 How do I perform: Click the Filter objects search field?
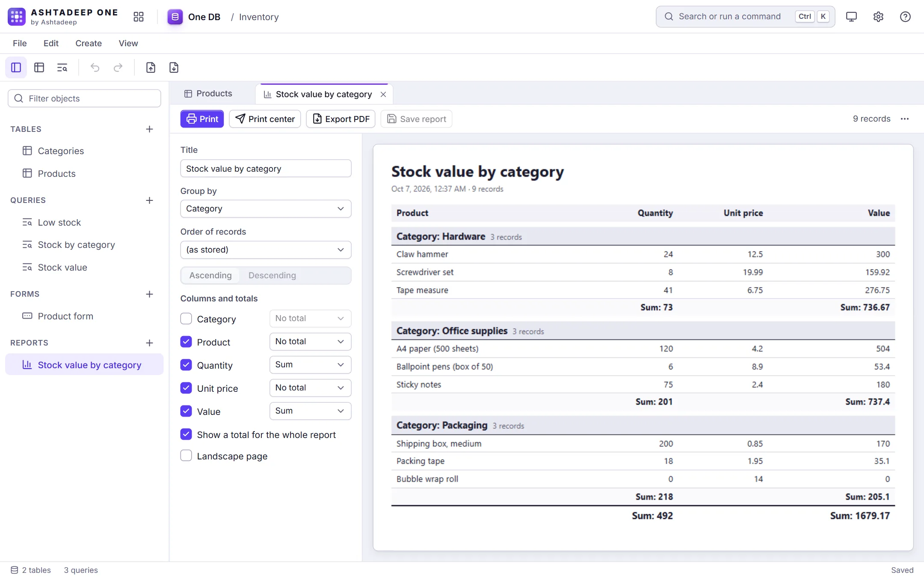84,98
